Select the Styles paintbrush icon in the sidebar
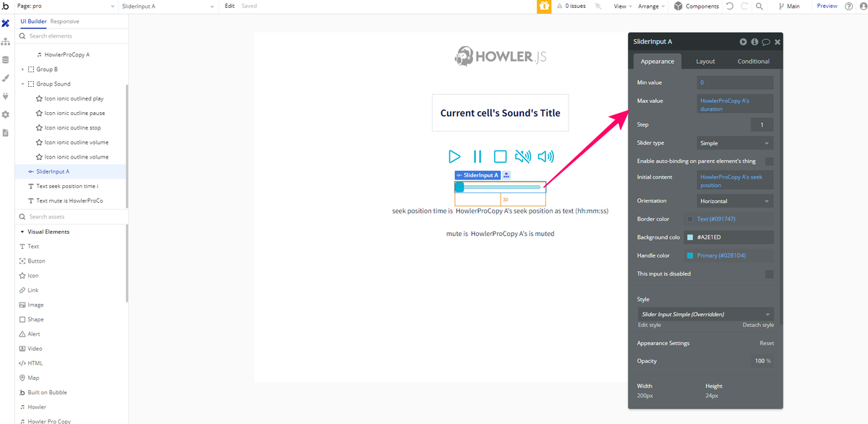The height and width of the screenshot is (424, 868). pyautogui.click(x=7, y=77)
